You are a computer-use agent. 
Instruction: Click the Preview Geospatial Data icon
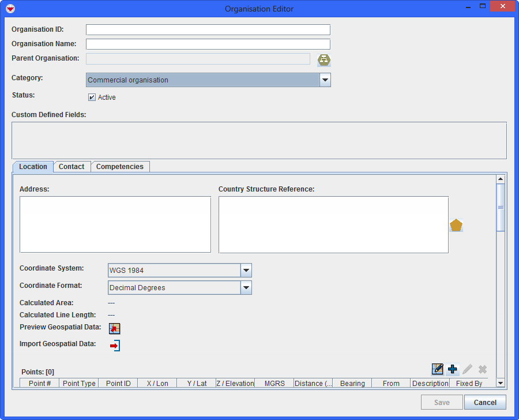(114, 328)
